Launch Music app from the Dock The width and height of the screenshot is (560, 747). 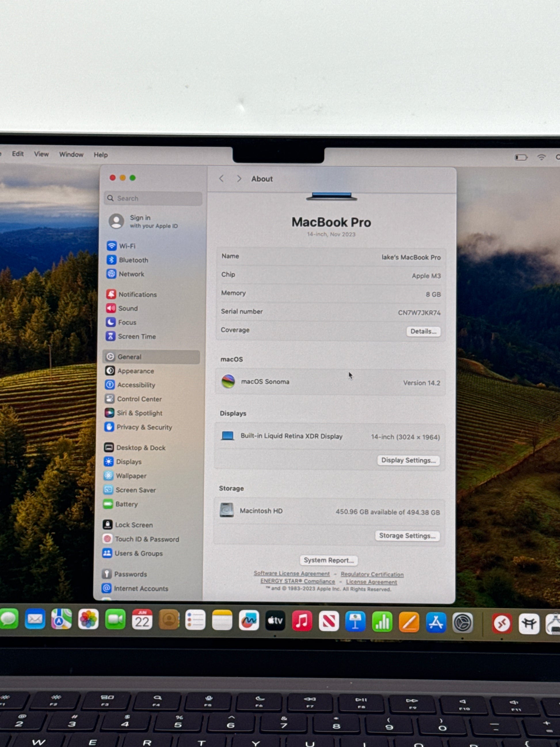coord(302,621)
